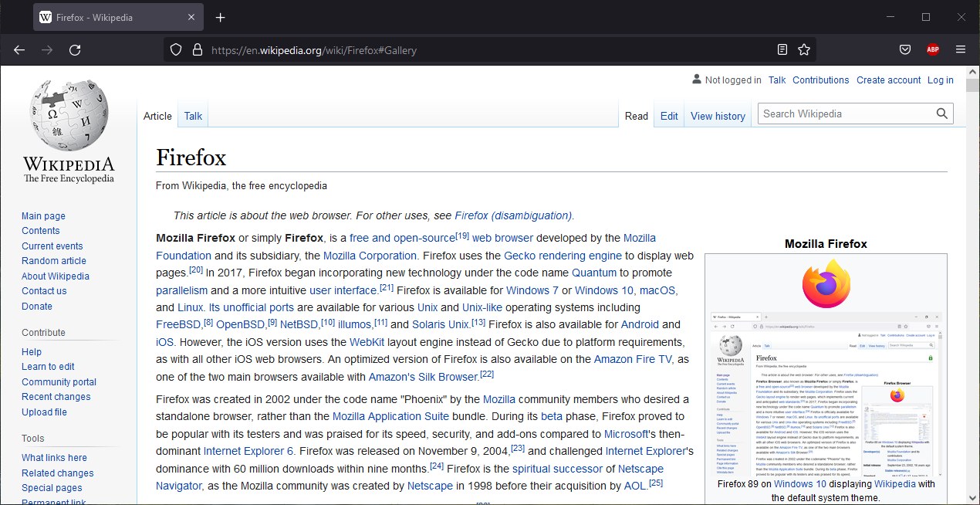Open the Firefox hamburger menu
The height and width of the screenshot is (505, 980).
[961, 49]
